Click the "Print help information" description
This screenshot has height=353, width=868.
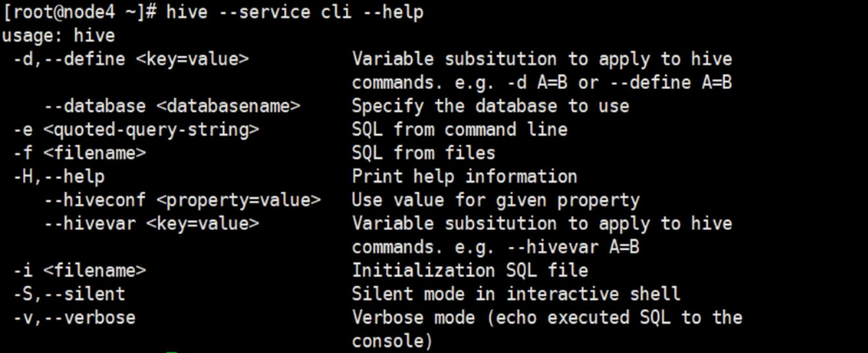[464, 176]
